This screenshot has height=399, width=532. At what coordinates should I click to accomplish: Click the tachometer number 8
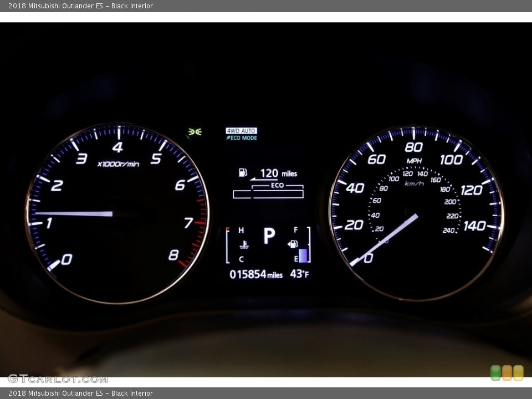coord(173,254)
